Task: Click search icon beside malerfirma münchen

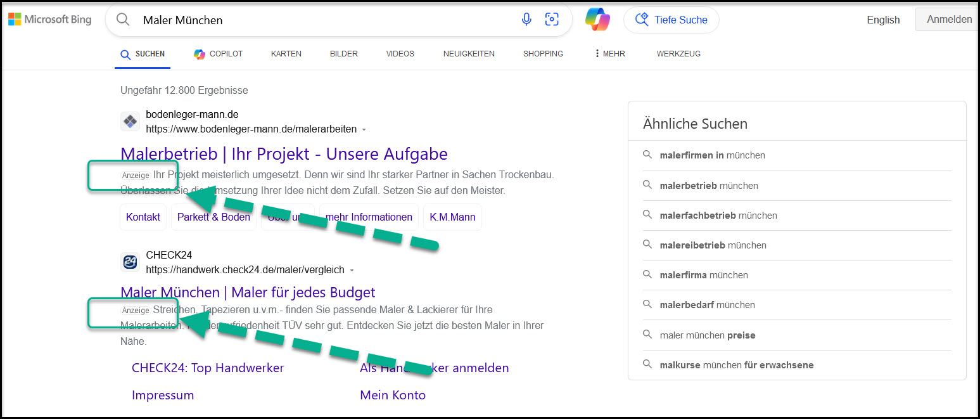Action: tap(647, 274)
